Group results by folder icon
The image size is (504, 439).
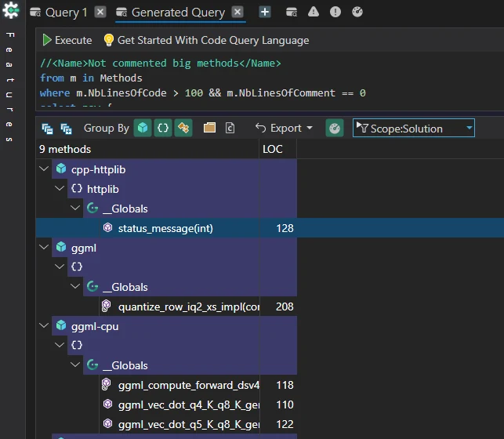click(x=209, y=128)
